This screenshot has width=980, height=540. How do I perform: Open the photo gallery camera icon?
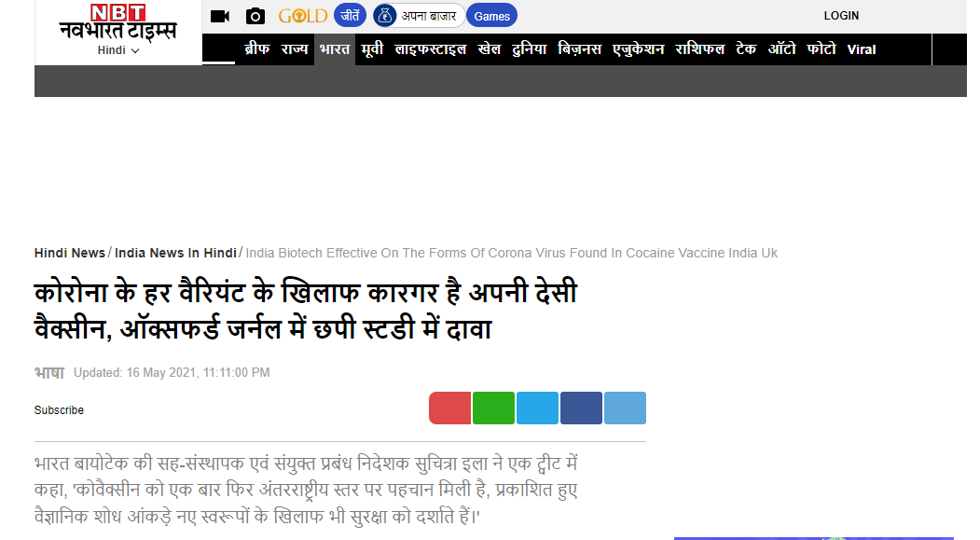(255, 15)
